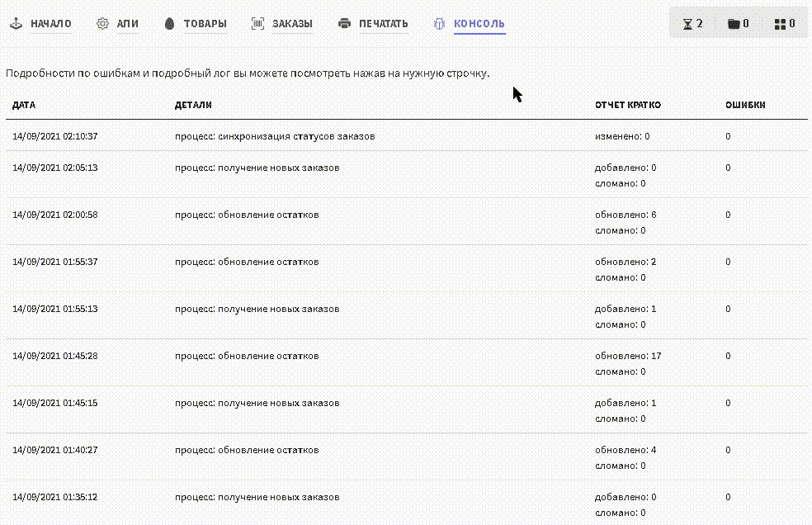Switch to the АПИ section
This screenshot has height=525, width=812.
[x=127, y=24]
